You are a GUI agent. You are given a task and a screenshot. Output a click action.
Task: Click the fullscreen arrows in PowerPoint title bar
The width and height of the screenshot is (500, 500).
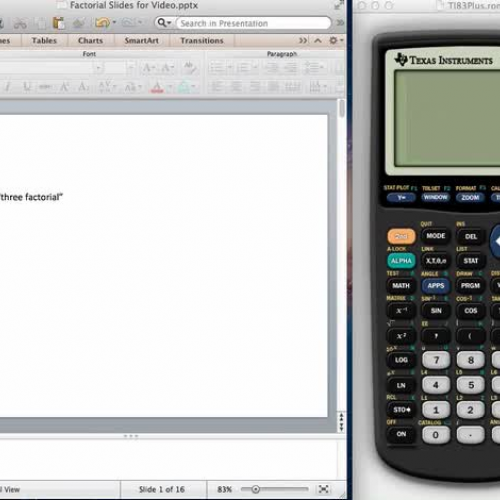click(339, 5)
